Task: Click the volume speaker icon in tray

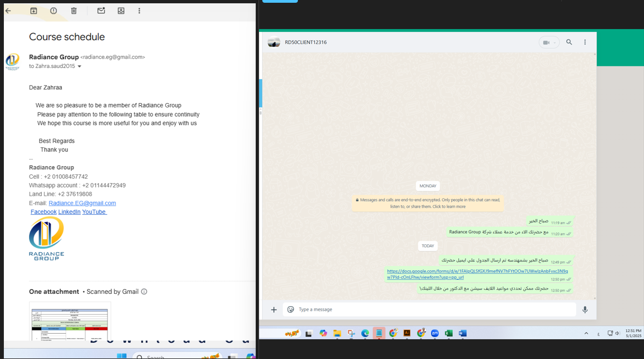Action: [617, 333]
